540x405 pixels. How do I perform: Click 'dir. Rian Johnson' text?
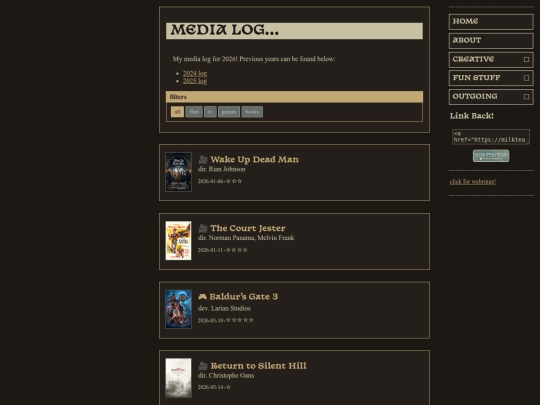[221, 169]
